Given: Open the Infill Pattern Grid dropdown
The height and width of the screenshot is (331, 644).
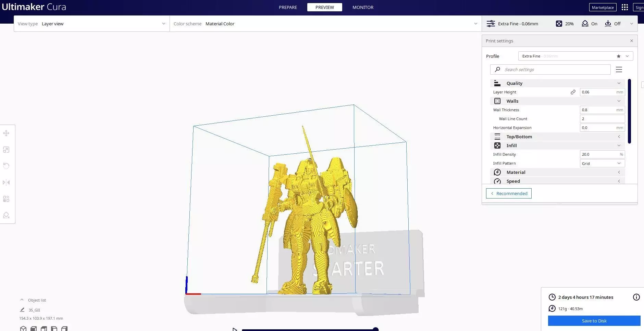Looking at the screenshot, I should click(602, 163).
